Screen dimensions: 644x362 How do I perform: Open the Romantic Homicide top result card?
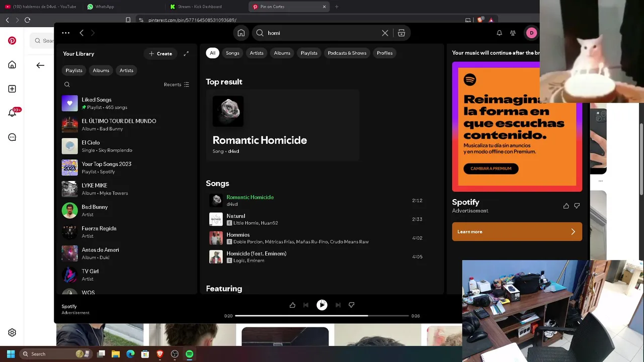282,125
